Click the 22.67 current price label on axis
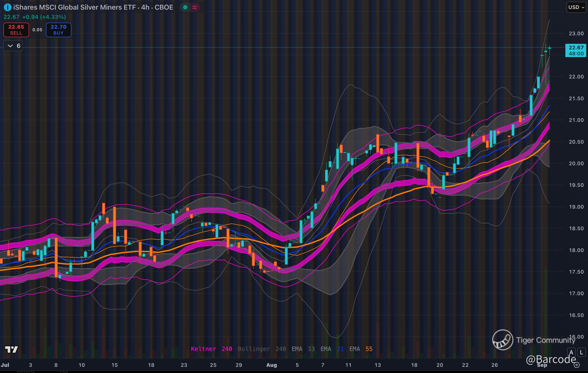This screenshot has width=588, height=373. pyautogui.click(x=576, y=50)
